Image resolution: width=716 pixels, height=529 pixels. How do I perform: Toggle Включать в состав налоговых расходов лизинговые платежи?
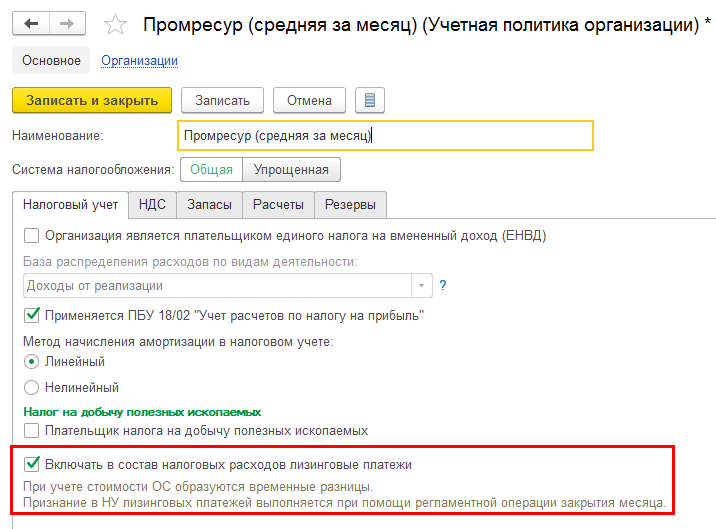[32, 464]
